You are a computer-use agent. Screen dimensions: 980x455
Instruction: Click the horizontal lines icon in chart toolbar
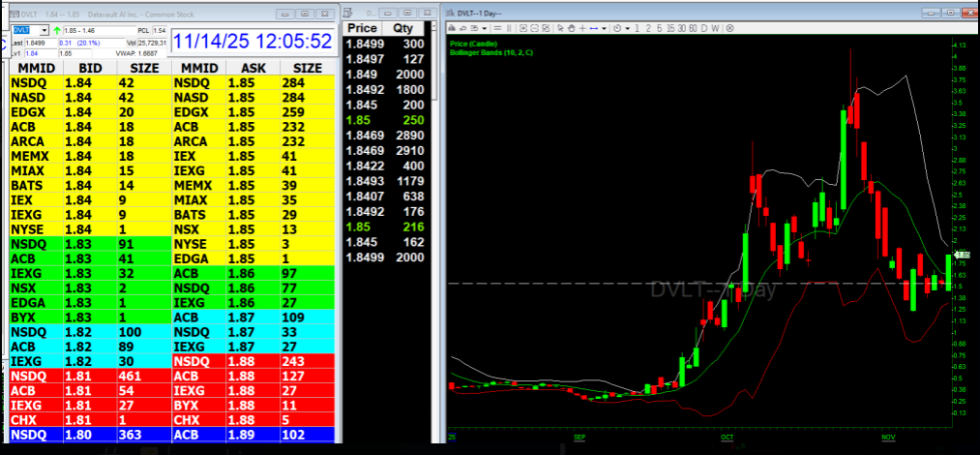pos(497,29)
